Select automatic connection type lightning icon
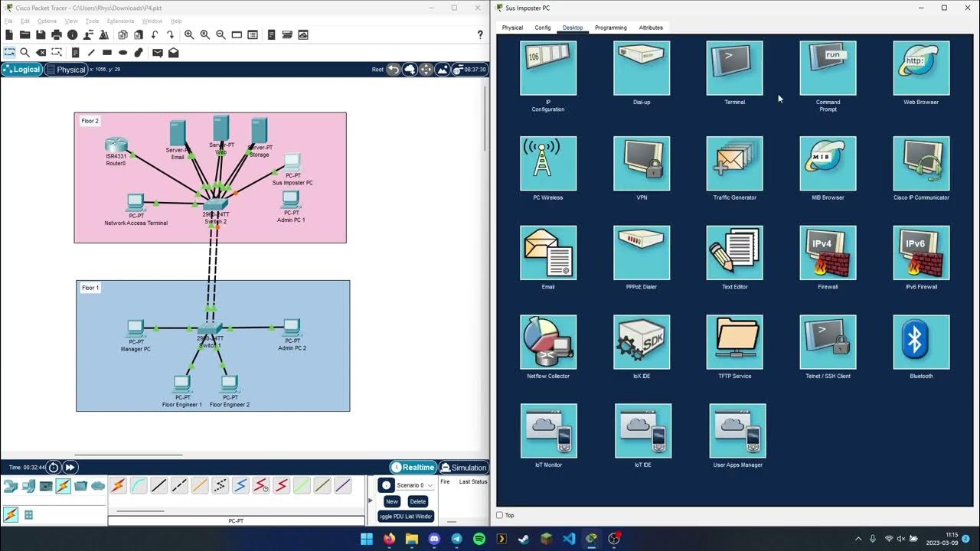 [118, 485]
